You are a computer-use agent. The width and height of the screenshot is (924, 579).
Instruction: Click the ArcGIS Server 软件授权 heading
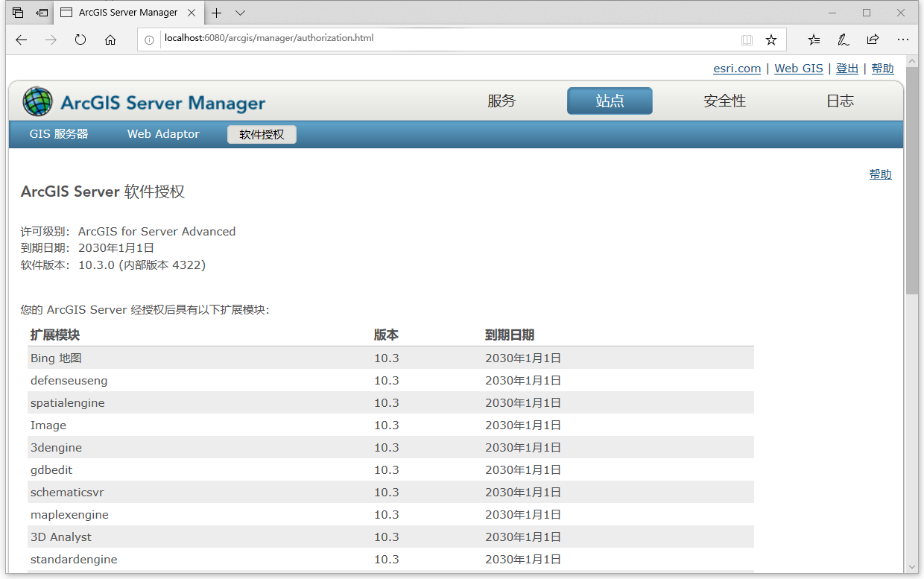click(x=103, y=192)
